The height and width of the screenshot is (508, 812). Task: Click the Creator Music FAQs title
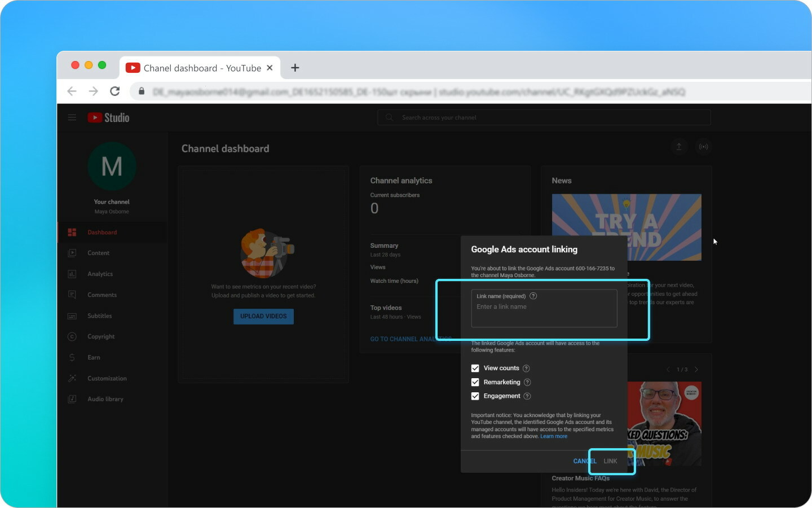[580, 478]
